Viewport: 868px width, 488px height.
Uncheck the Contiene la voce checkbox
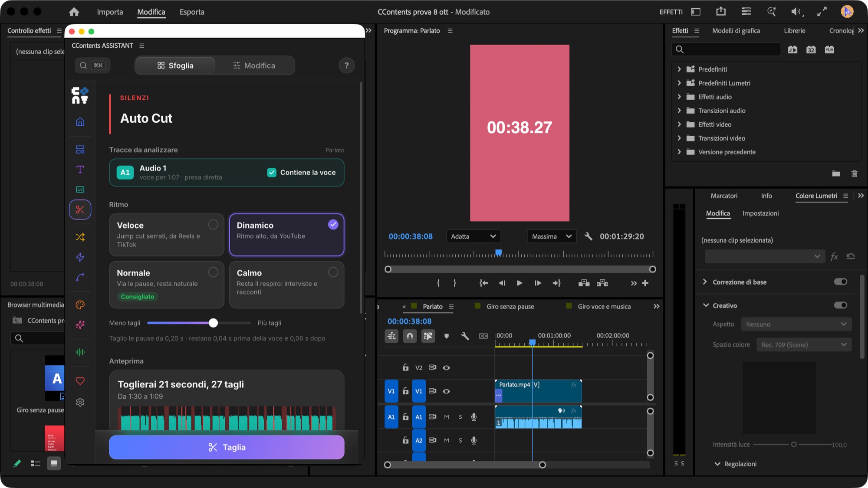(272, 173)
